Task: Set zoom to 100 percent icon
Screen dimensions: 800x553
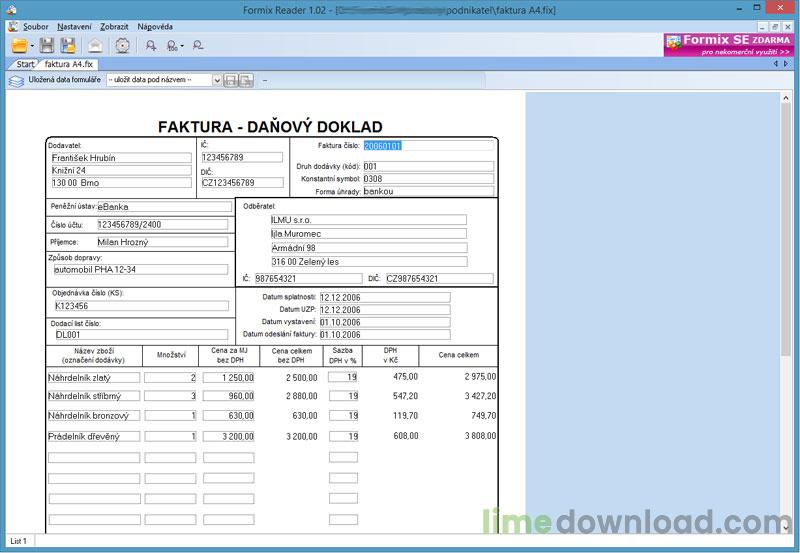Action: pos(172,46)
